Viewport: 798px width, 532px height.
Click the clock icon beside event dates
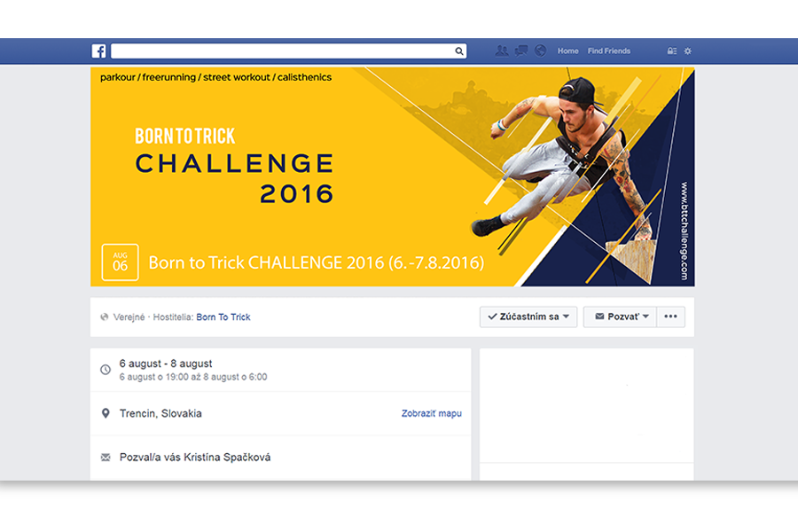[106, 370]
